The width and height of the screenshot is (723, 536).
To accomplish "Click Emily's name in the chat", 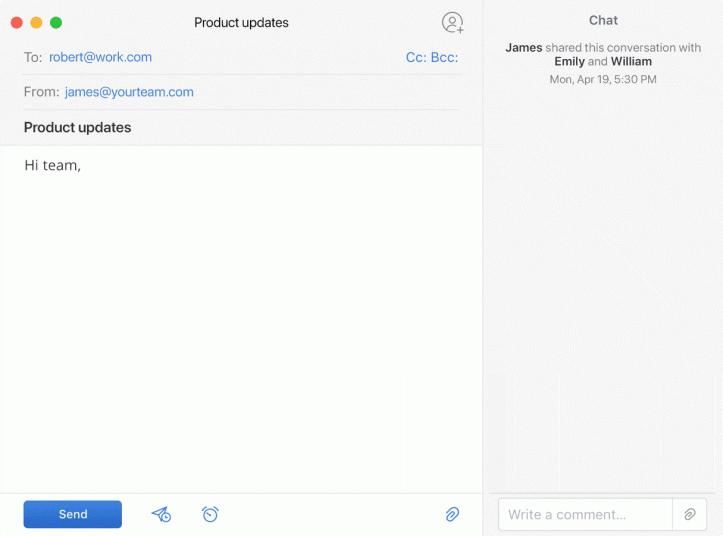I will pyautogui.click(x=569, y=62).
